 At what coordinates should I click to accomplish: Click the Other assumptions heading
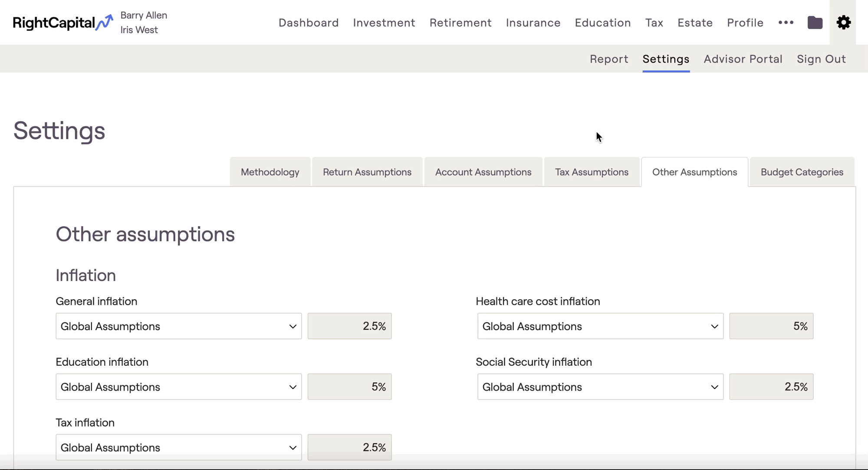145,234
